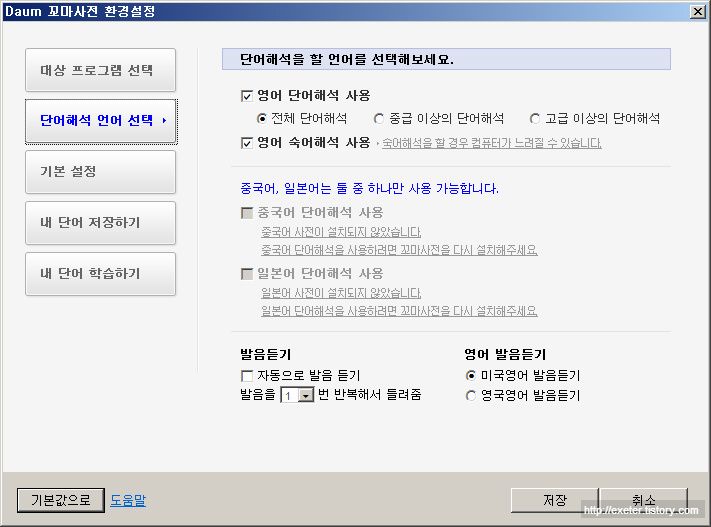The width and height of the screenshot is (711, 527).
Task: Click the 중국어 단어해석 reinstall notice link
Action: (399, 250)
